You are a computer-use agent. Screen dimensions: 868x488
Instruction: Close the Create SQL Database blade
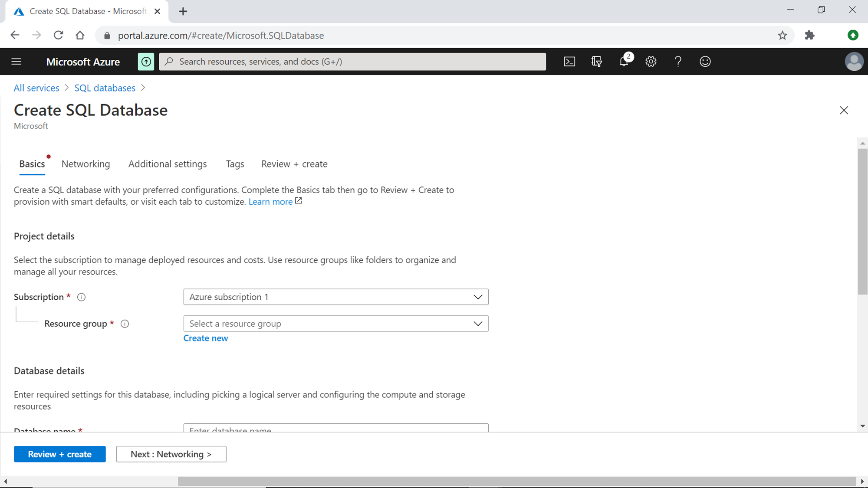[x=844, y=110]
